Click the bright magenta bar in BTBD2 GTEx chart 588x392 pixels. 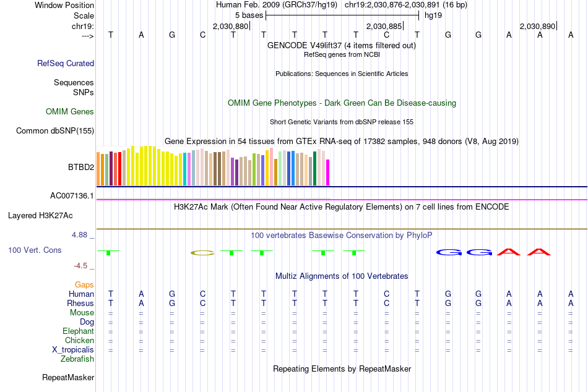[x=328, y=173]
